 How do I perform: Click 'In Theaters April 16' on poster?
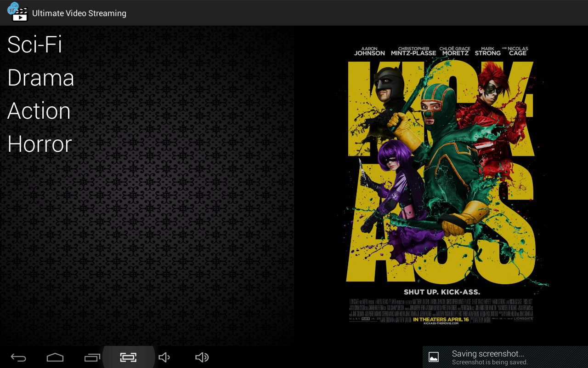click(x=441, y=319)
